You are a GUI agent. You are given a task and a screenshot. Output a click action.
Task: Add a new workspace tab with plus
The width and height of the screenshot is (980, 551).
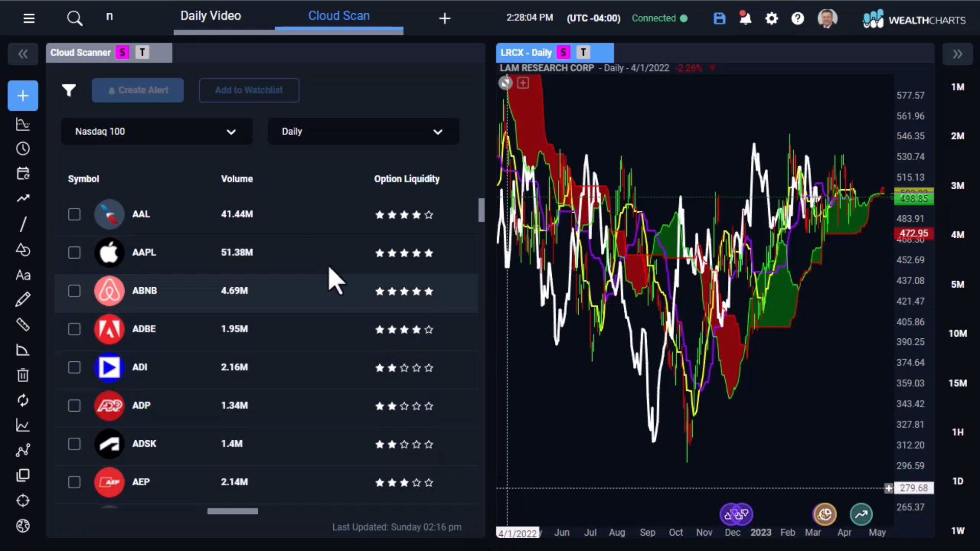coord(445,19)
